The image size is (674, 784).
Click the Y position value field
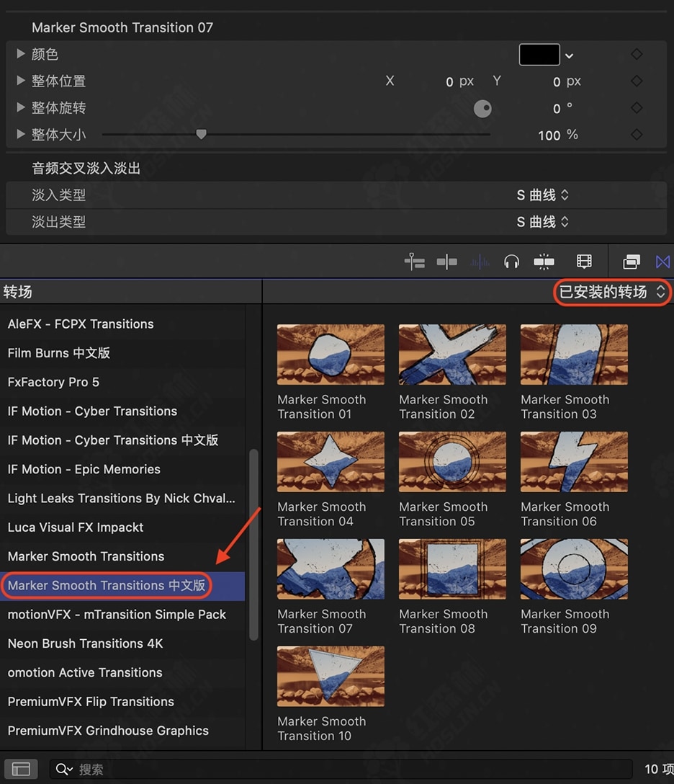click(556, 81)
